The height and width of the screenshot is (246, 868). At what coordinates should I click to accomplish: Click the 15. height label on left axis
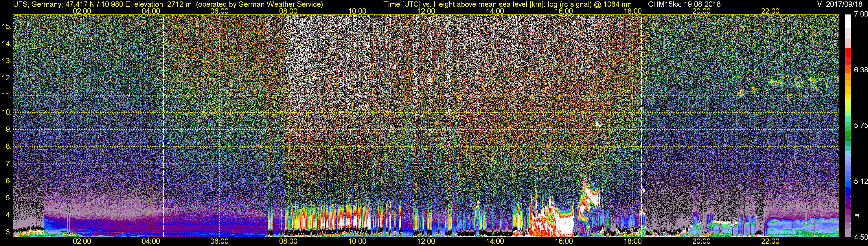(x=7, y=26)
